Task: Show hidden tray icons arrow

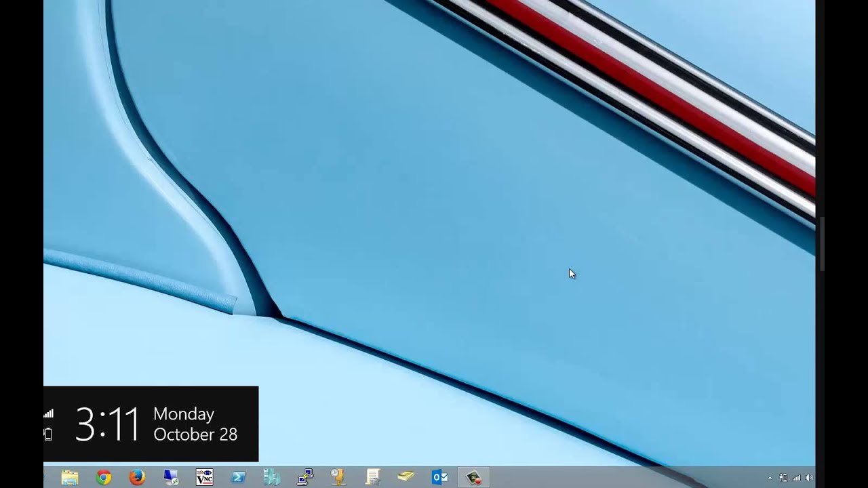Action: coord(770,478)
